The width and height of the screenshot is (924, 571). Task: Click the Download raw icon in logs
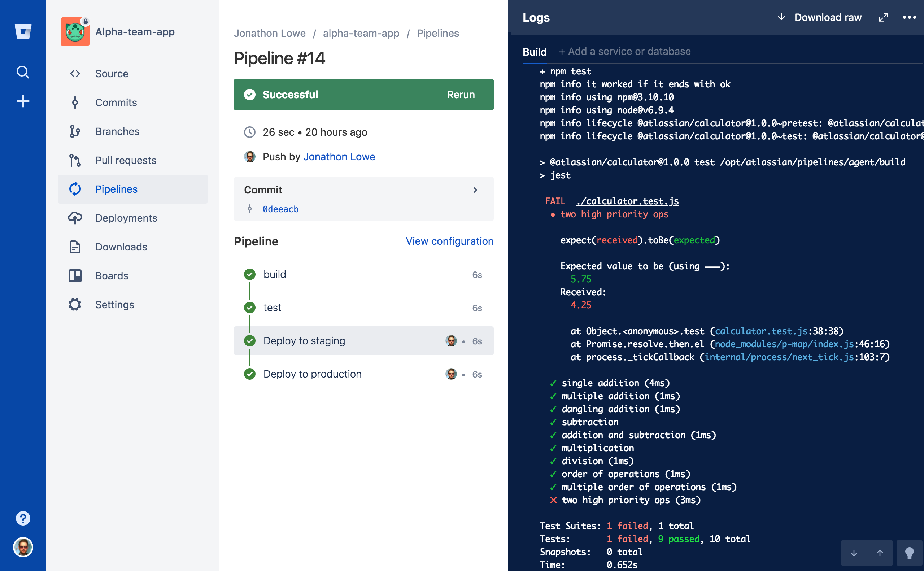point(781,18)
